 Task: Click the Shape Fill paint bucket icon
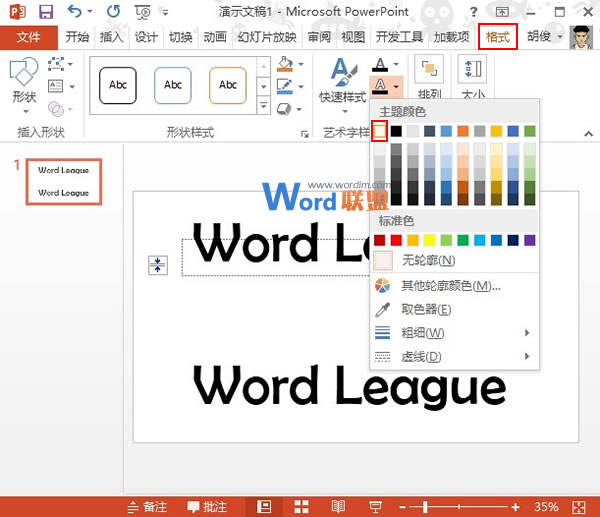(285, 64)
